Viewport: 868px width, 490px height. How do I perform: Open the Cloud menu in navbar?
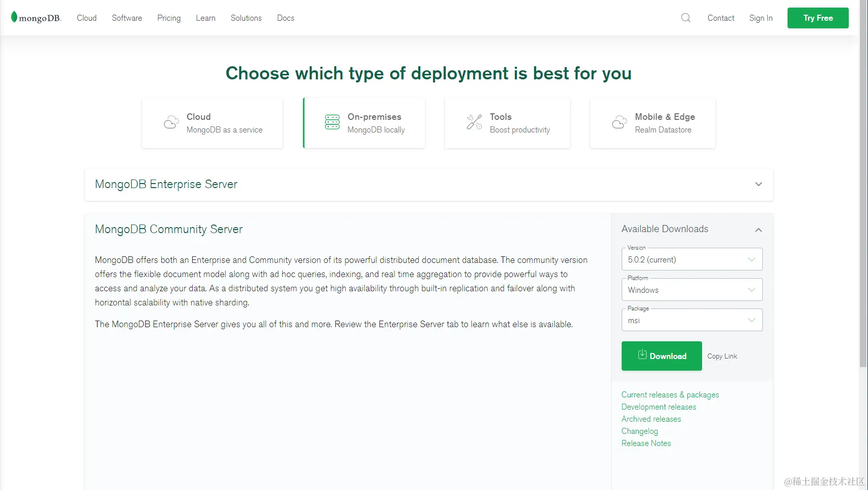click(x=86, y=18)
